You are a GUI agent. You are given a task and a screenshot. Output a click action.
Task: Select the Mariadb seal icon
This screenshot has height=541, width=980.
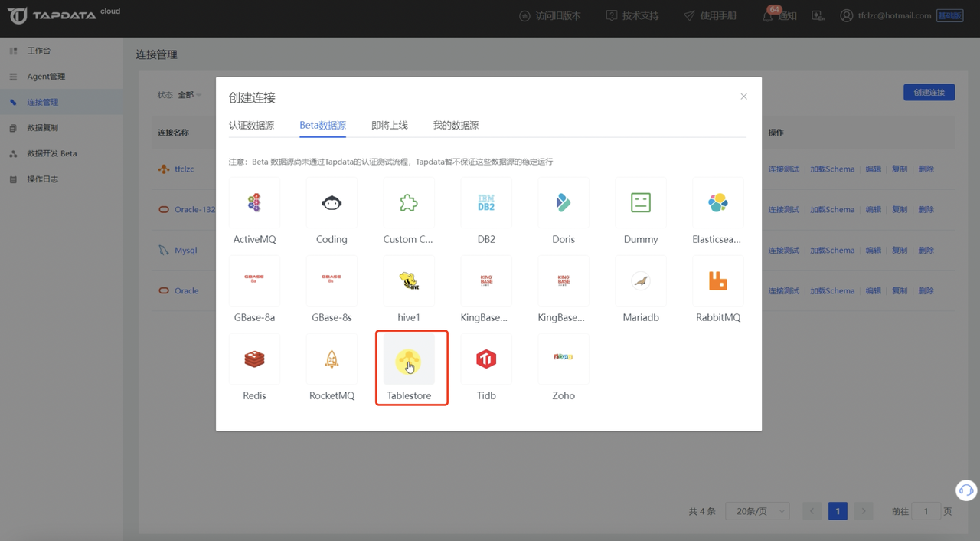pos(641,280)
